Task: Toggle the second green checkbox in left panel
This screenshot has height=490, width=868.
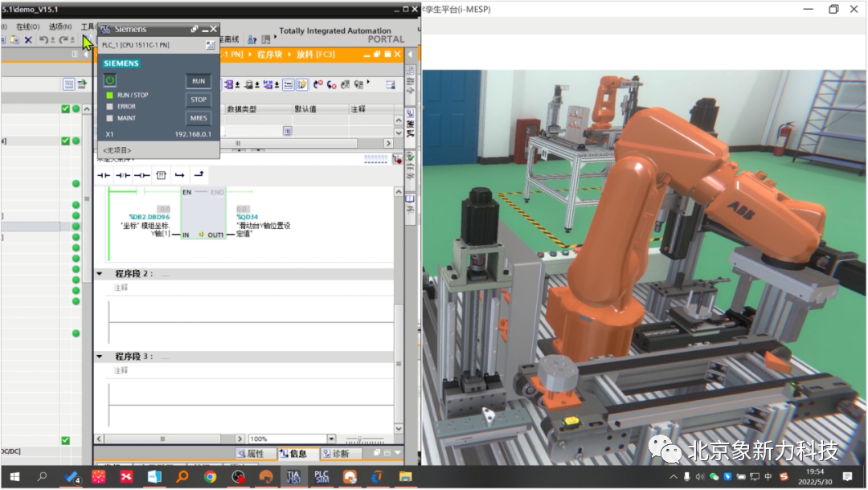Action: pos(66,141)
